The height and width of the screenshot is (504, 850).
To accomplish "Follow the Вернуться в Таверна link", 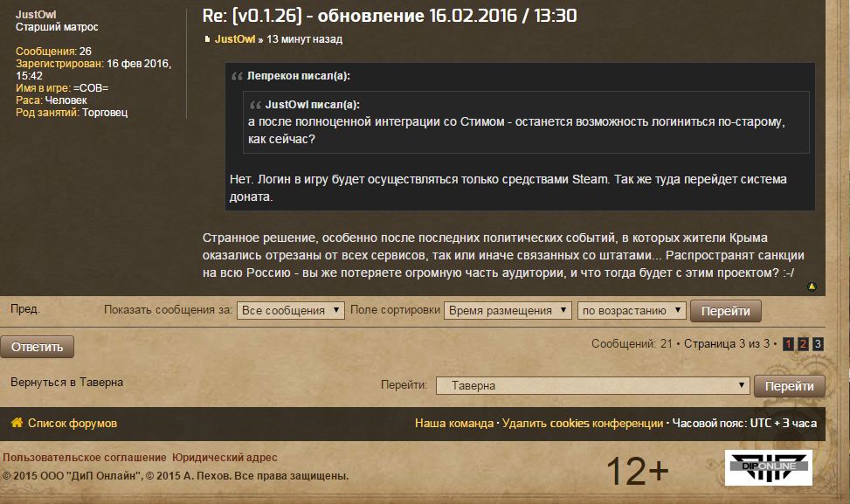I will (x=66, y=382).
